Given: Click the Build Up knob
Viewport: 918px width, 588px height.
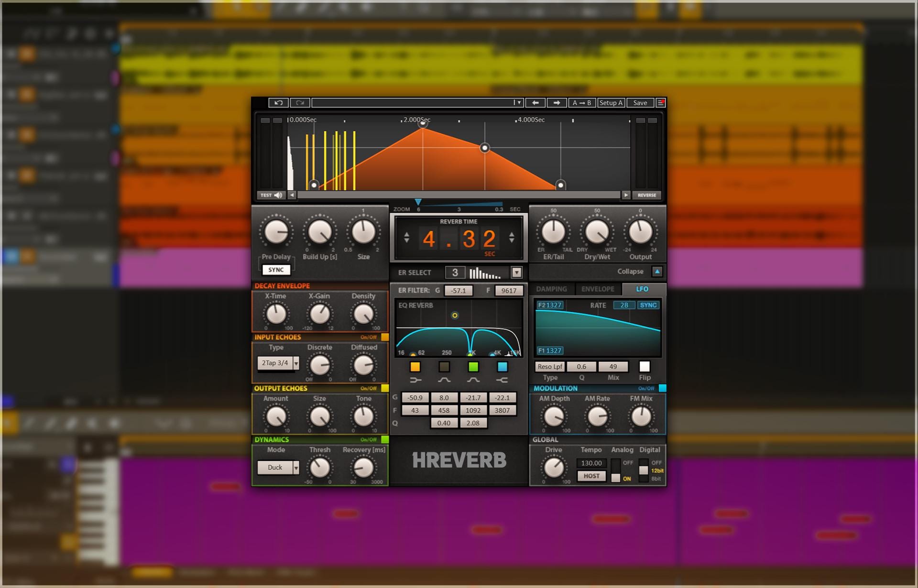Looking at the screenshot, I should (320, 232).
